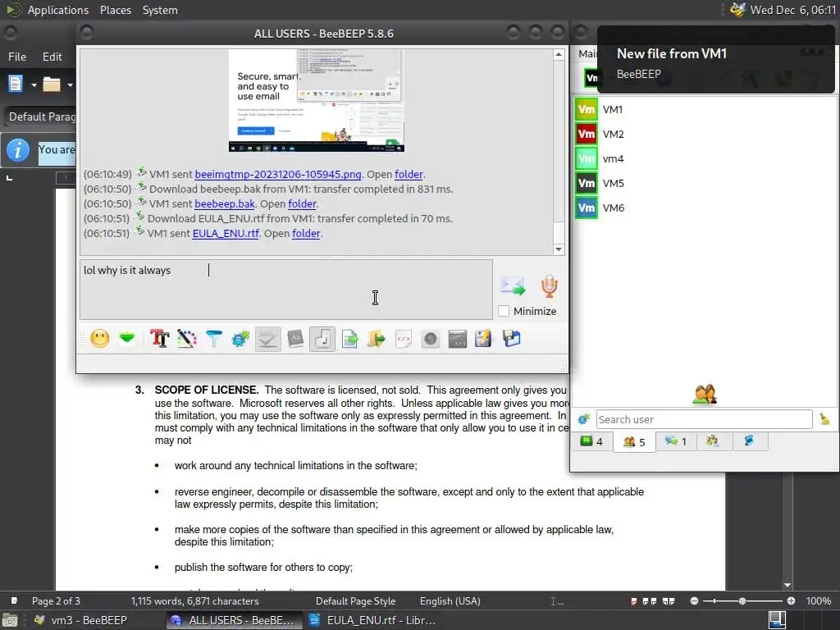The image size is (840, 630).
Task: Click the save chat floppy disk icon
Action: click(512, 339)
